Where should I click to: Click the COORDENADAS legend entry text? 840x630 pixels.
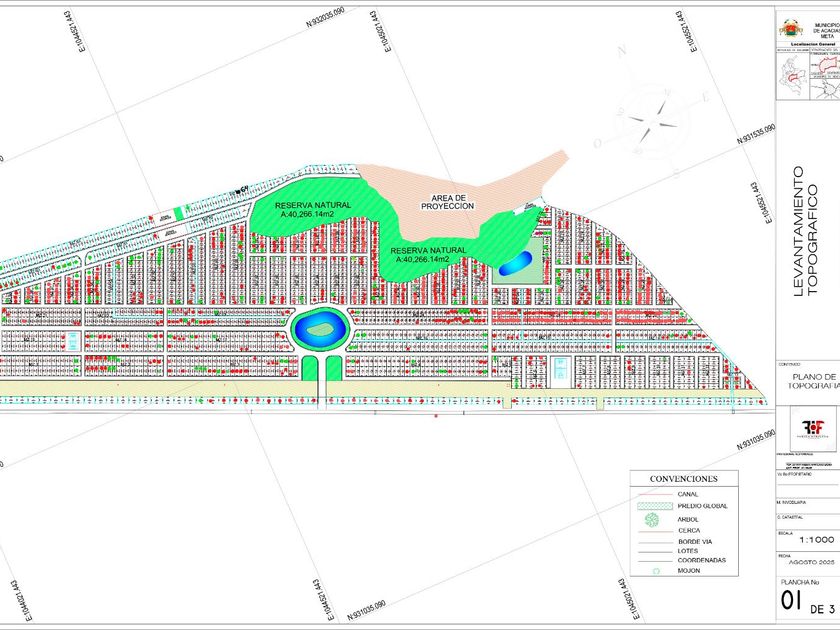point(702,560)
